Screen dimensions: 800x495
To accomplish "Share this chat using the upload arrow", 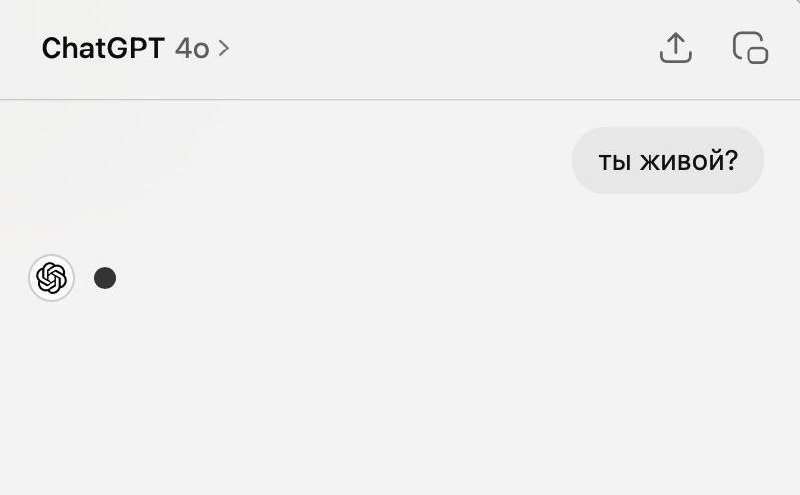I will tap(676, 48).
